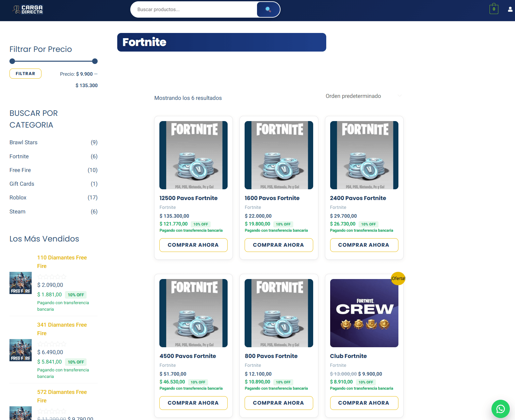Open 341 Diamantes Free Fire best seller
This screenshot has height=420, width=515.
click(62, 329)
